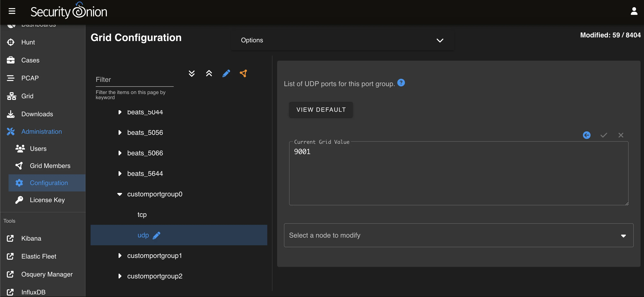This screenshot has height=297, width=644.
Task: Select the tcp tree item
Action: pos(142,215)
